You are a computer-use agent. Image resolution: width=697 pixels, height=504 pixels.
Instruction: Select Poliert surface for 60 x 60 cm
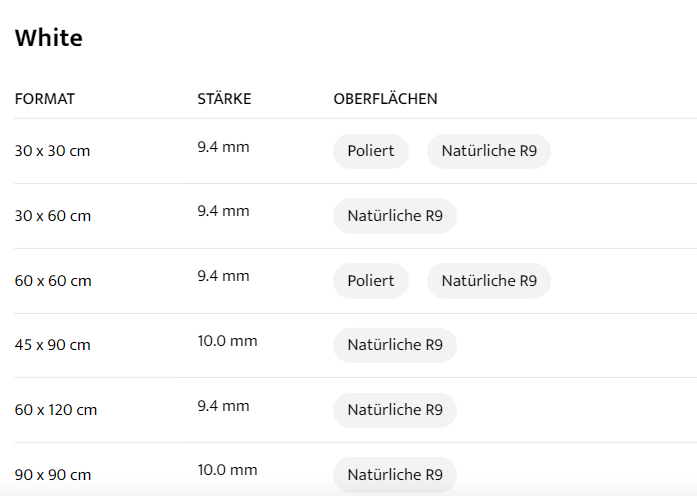click(x=370, y=281)
